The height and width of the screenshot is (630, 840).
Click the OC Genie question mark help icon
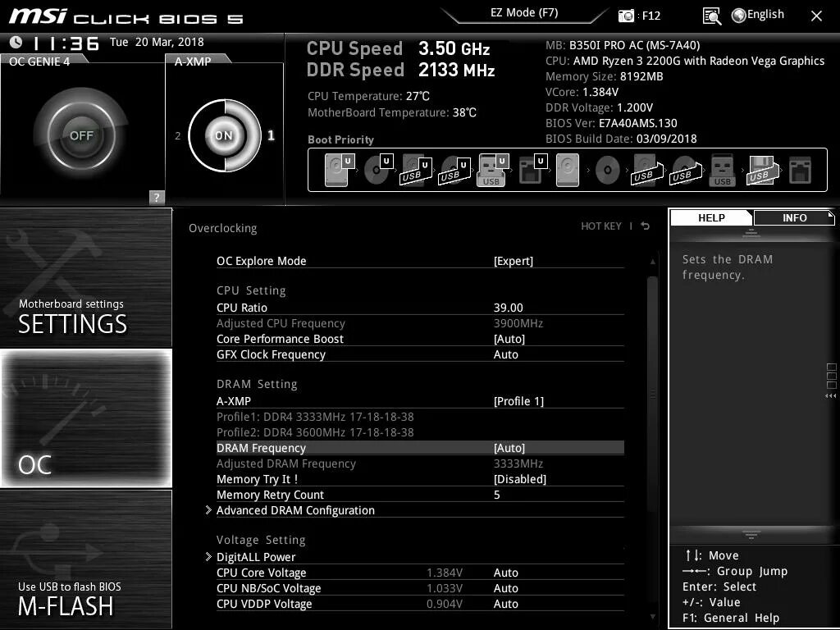click(157, 197)
